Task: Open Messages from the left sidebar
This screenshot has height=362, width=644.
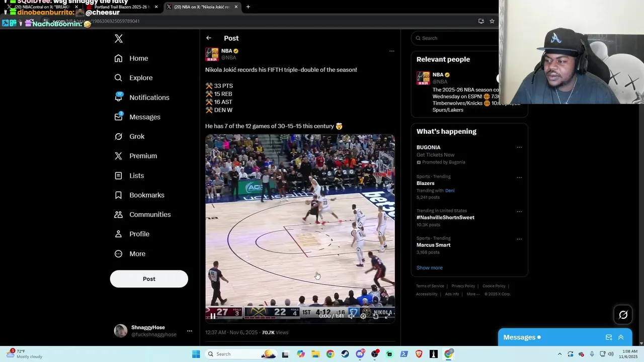Action: [x=137, y=117]
